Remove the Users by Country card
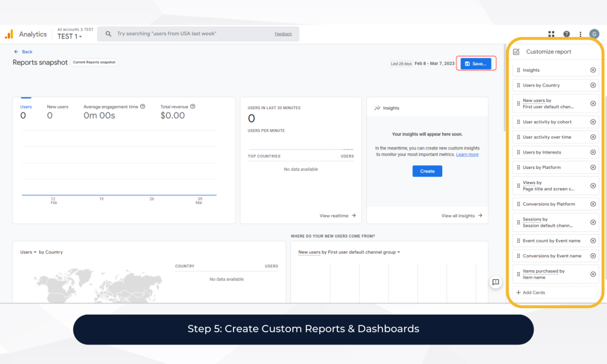 [x=593, y=85]
